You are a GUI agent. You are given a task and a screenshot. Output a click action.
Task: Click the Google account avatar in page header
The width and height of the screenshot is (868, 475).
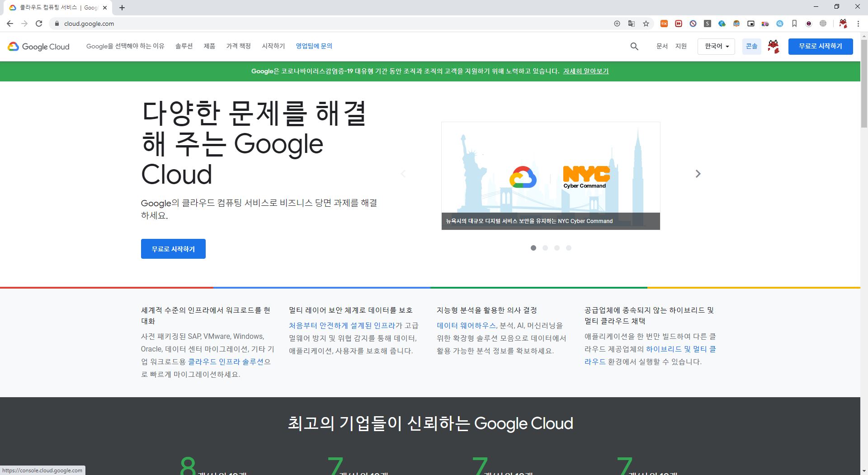click(774, 46)
